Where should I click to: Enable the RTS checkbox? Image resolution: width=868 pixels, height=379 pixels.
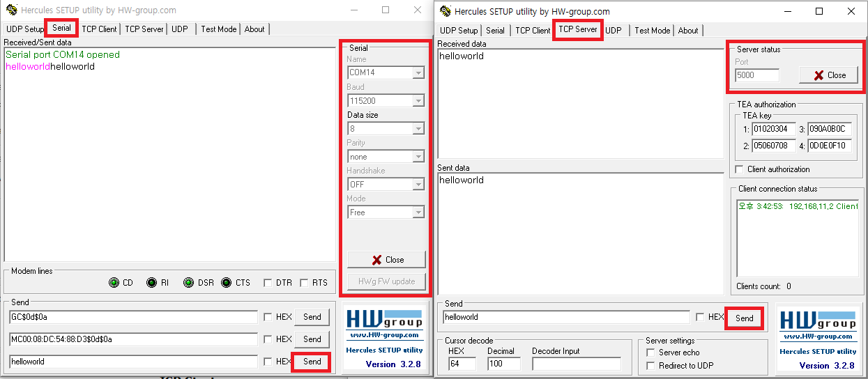[x=304, y=283]
